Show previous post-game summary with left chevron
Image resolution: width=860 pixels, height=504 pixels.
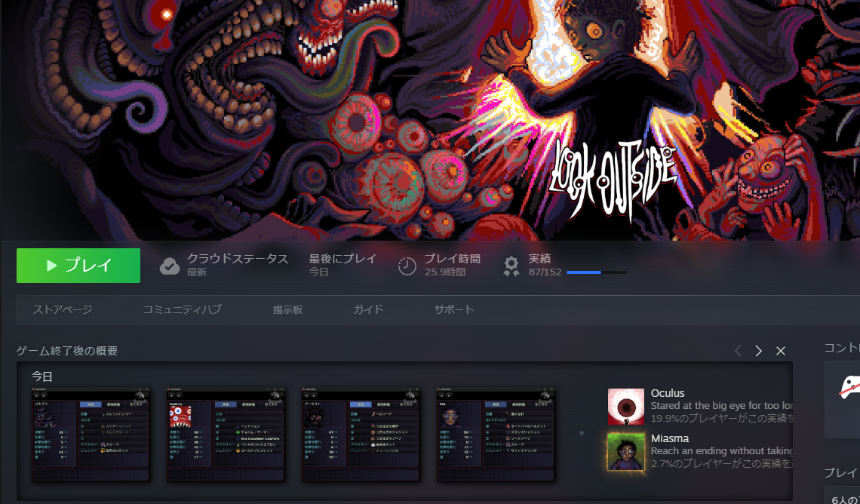(738, 351)
